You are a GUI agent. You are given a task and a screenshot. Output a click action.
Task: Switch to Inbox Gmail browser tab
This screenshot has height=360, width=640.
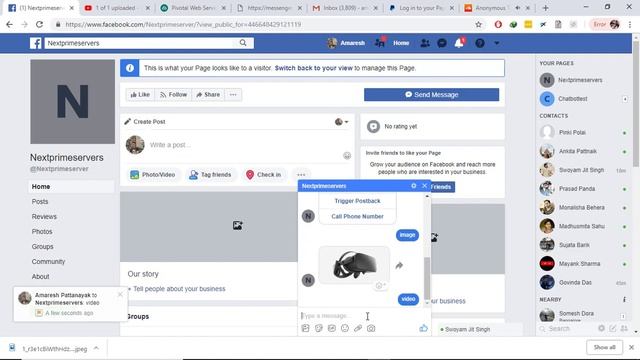click(345, 8)
